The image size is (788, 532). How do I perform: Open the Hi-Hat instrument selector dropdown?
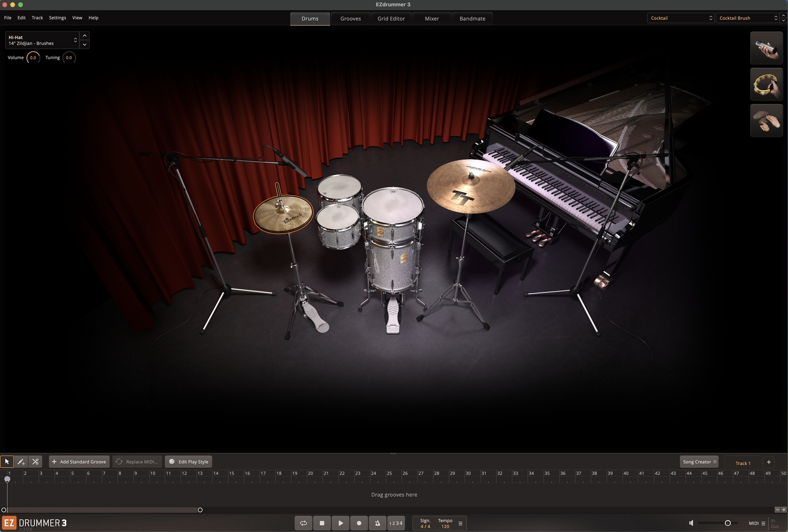click(x=42, y=40)
